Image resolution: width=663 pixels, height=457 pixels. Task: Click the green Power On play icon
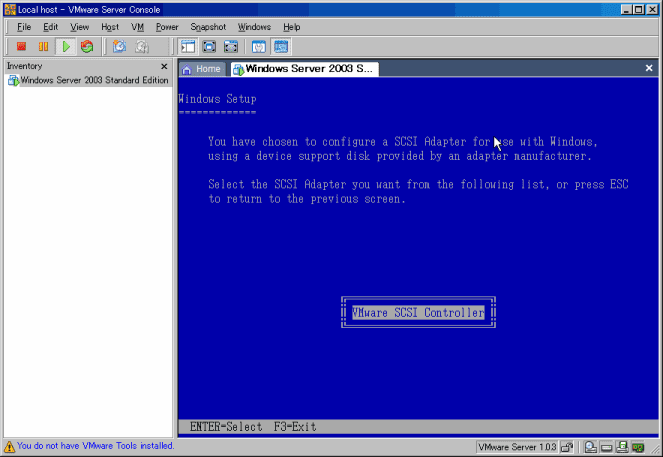[66, 47]
